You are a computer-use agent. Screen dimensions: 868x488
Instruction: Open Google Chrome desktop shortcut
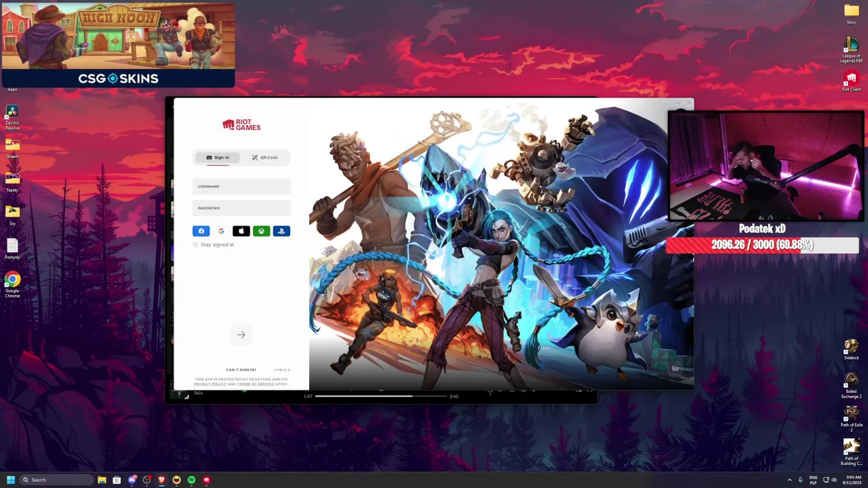pos(12,285)
